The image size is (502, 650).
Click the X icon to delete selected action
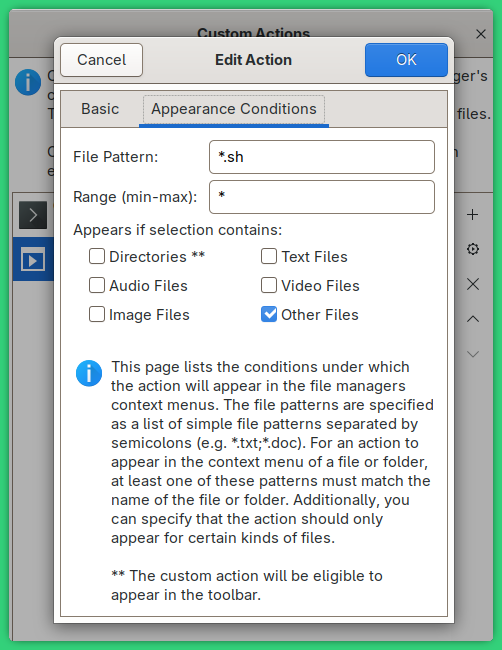pyautogui.click(x=473, y=284)
